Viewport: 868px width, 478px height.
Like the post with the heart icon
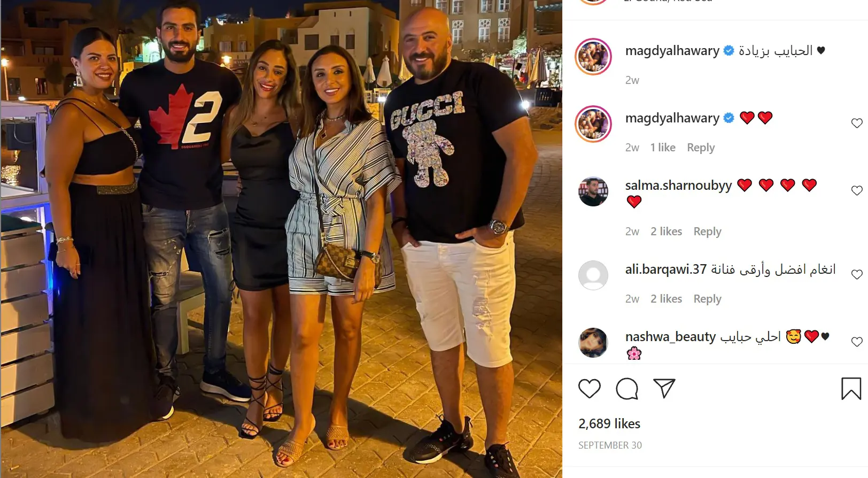click(590, 389)
